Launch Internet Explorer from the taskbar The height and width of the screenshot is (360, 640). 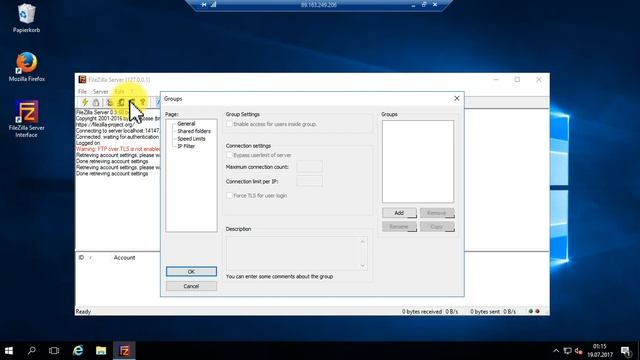pyautogui.click(x=78, y=351)
